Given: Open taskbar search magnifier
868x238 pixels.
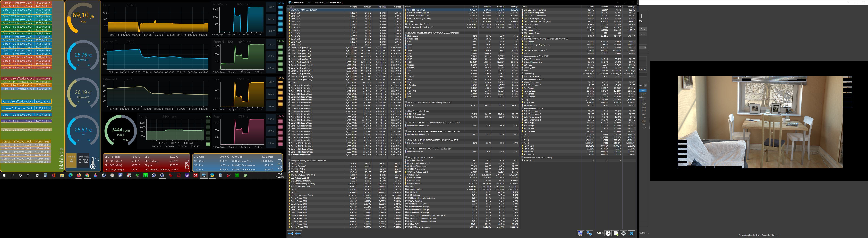Looking at the screenshot, I should [12, 176].
